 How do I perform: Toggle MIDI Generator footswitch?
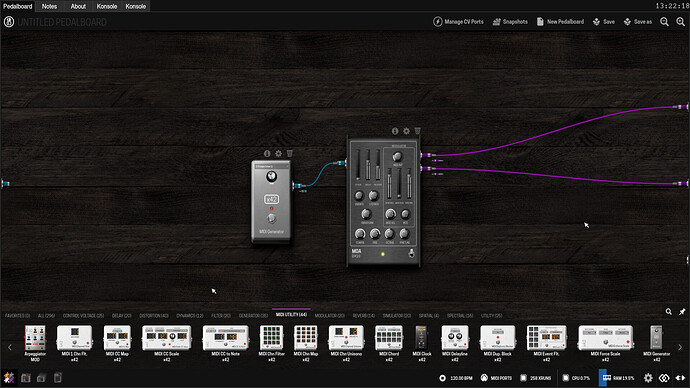point(272,218)
